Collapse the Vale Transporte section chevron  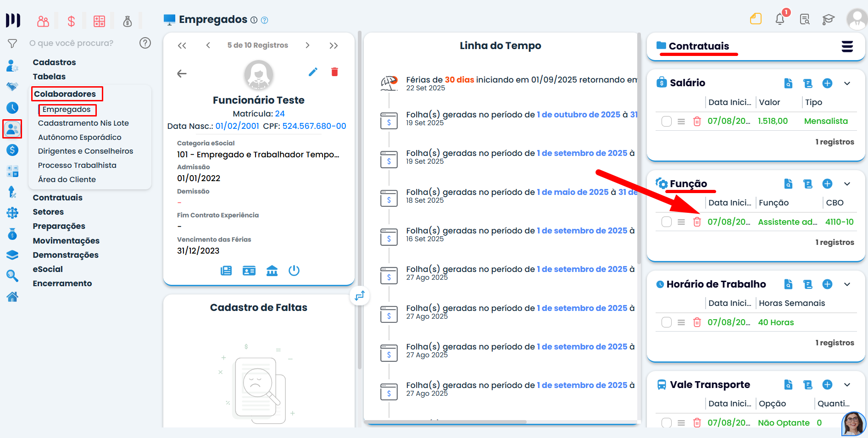(847, 385)
